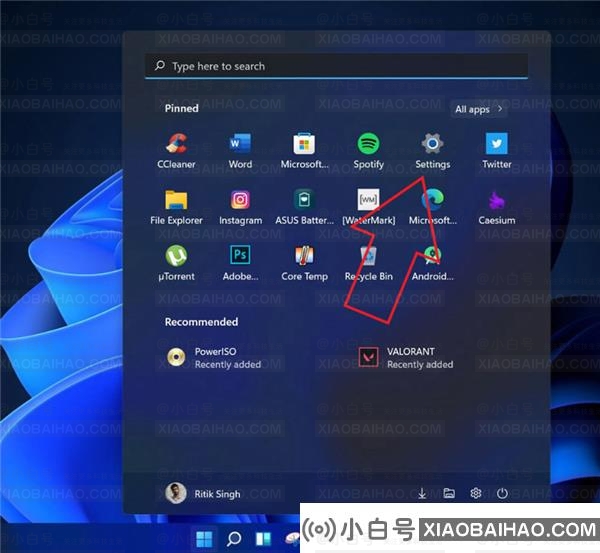Open the Microsoft Store pinned icon

[304, 151]
